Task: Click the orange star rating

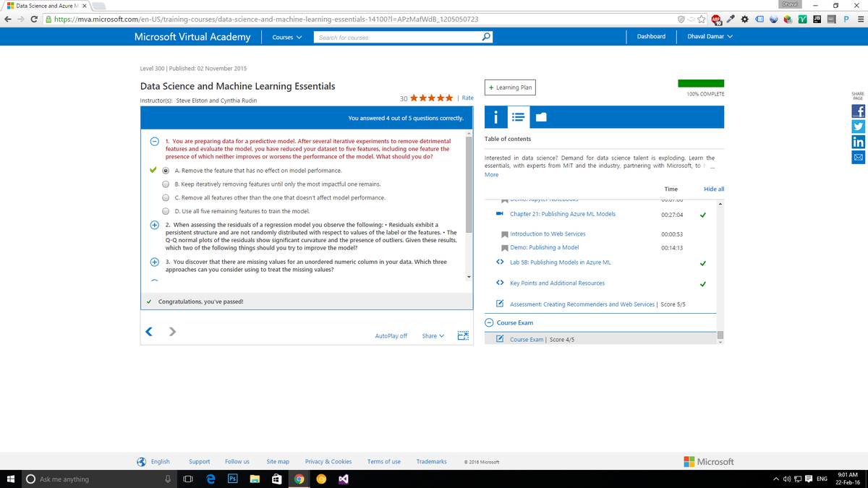Action: click(x=432, y=98)
